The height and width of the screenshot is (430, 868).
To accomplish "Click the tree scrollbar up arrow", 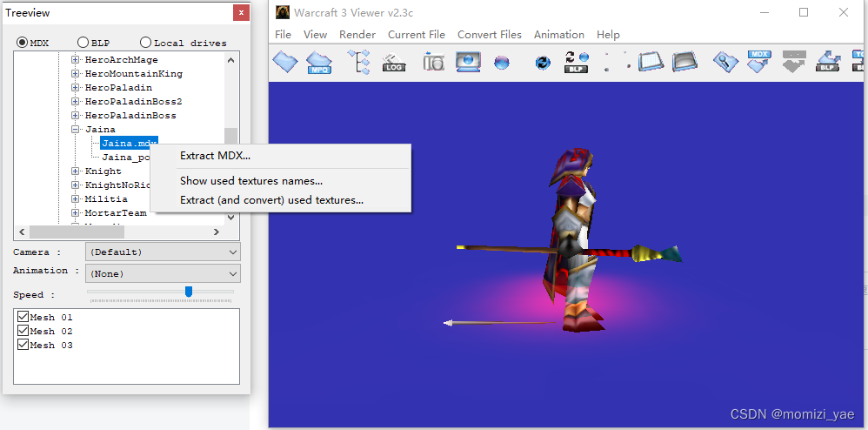I will 230,60.
